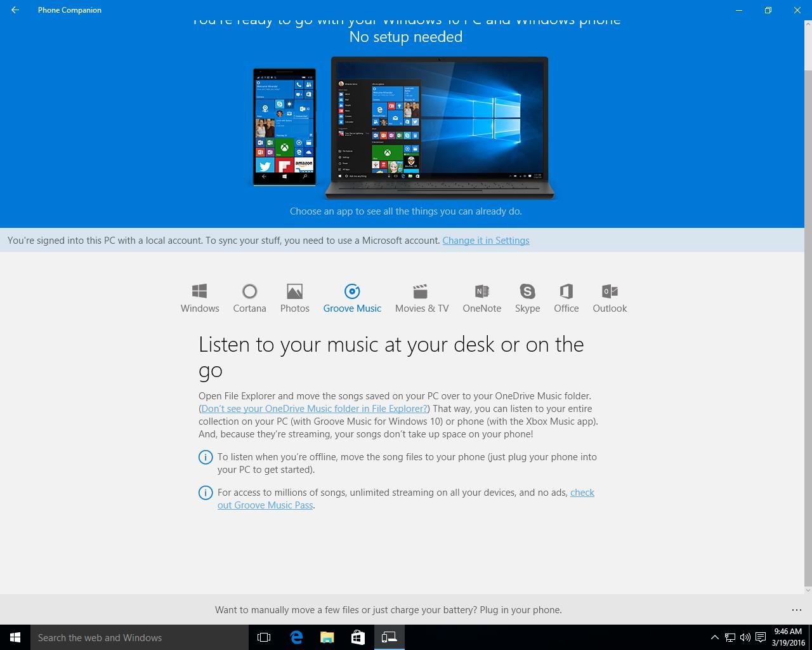The height and width of the screenshot is (650, 812).
Task: Launch Microsoft Edge from taskbar
Action: click(x=296, y=637)
